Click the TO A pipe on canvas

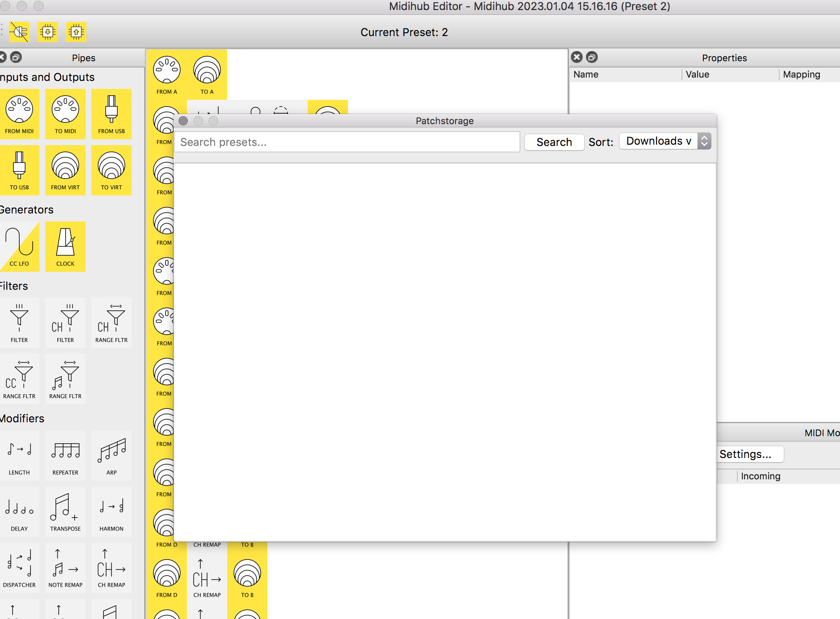[x=207, y=75]
